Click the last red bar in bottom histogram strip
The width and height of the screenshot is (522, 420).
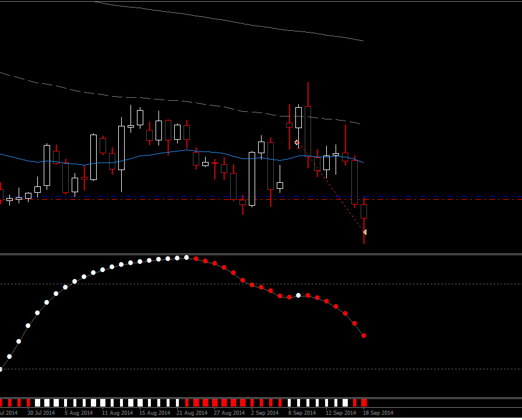(364, 403)
